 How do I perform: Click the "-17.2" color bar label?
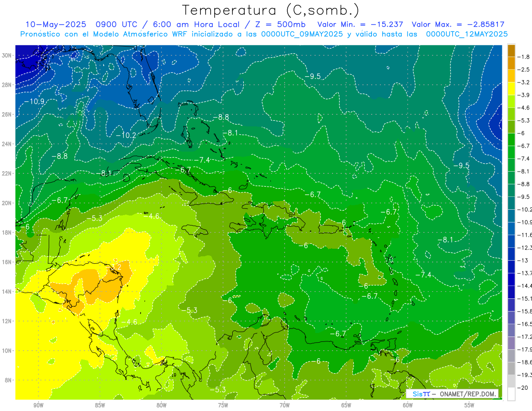click(525, 337)
